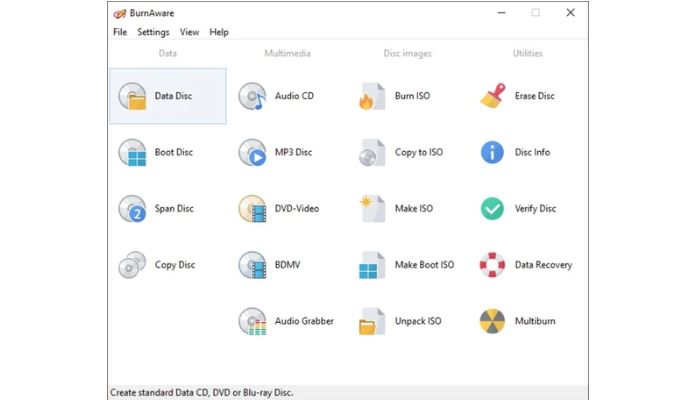Image resolution: width=700 pixels, height=400 pixels.
Task: Select the Copy to ISO icon
Action: point(371,153)
